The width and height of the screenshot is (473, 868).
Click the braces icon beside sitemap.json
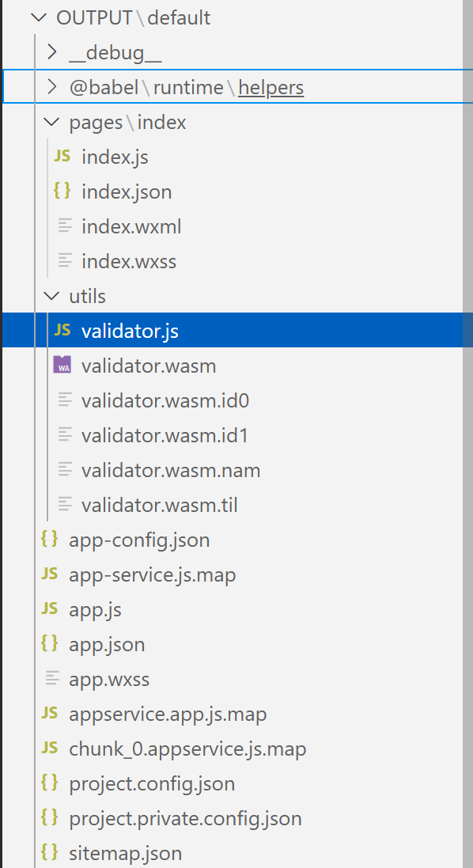tap(49, 852)
